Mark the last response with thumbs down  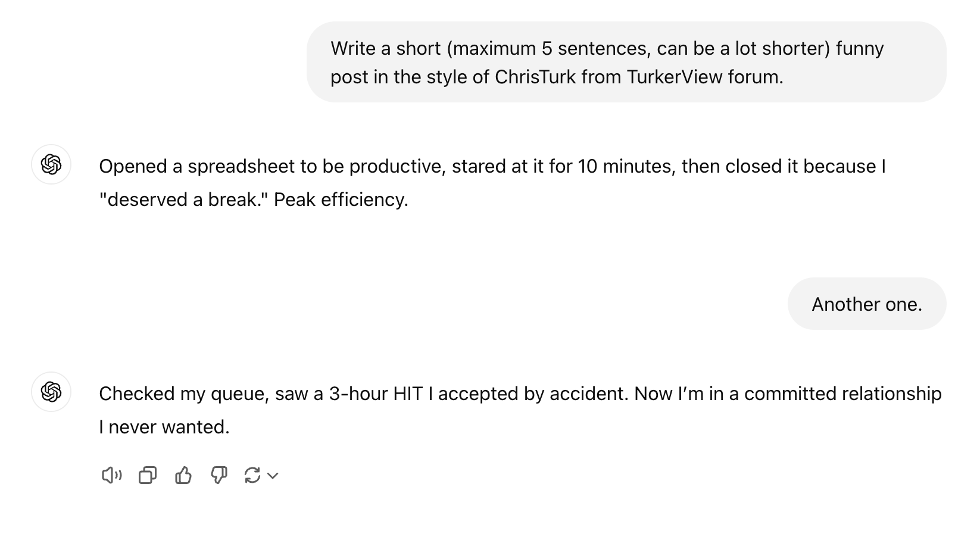coord(219,475)
